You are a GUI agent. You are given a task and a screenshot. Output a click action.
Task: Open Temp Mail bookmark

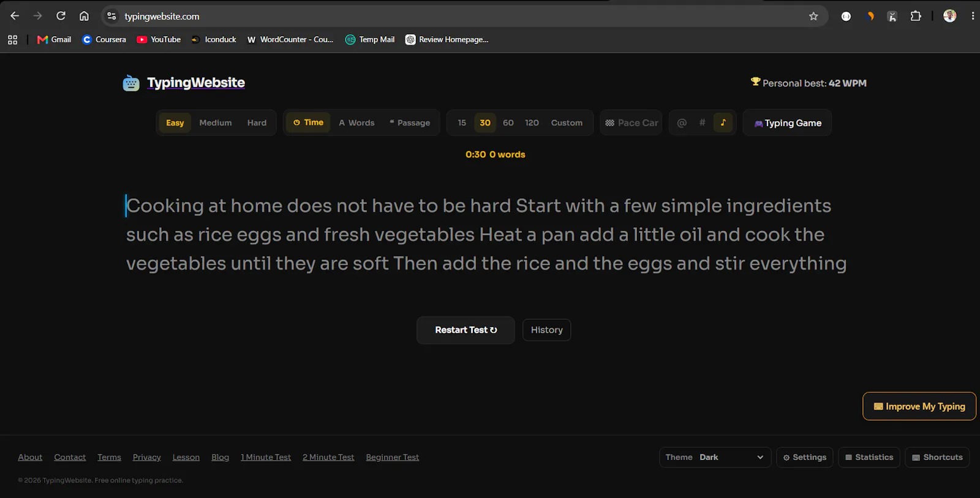[x=370, y=40]
